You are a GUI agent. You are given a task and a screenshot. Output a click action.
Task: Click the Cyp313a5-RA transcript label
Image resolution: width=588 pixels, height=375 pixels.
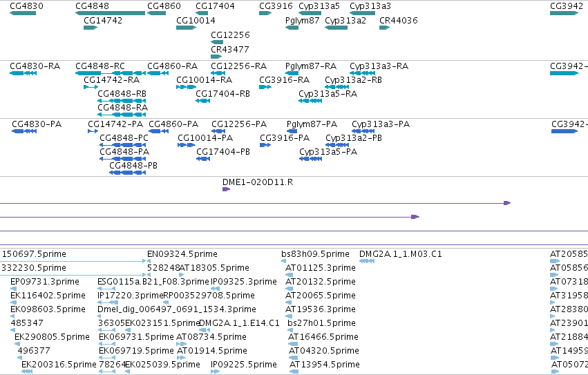328,93
